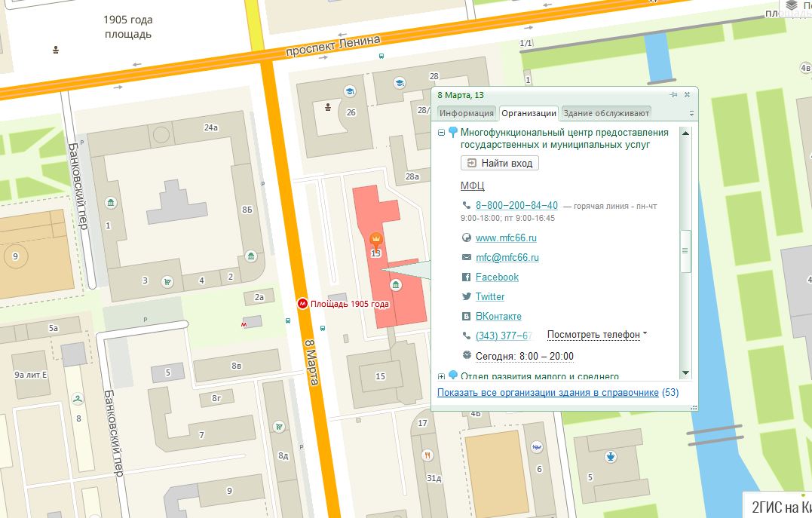
Task: Click the bank icon on highlighted building 13
Action: pyautogui.click(x=396, y=285)
